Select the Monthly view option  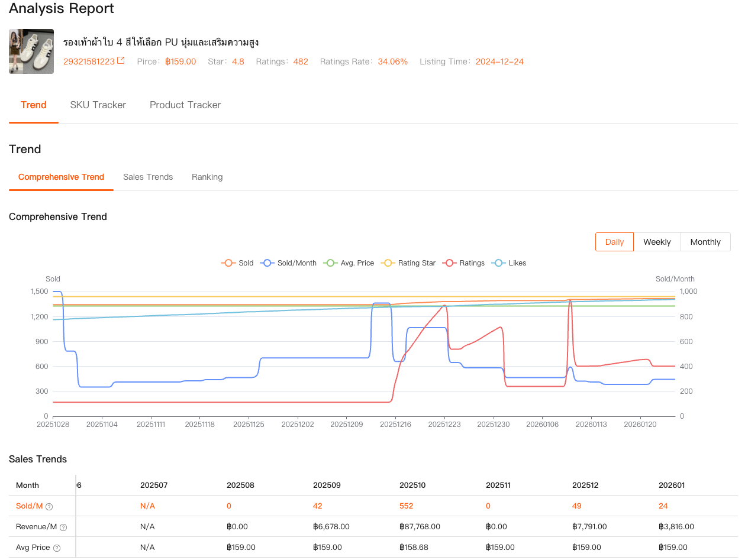705,242
